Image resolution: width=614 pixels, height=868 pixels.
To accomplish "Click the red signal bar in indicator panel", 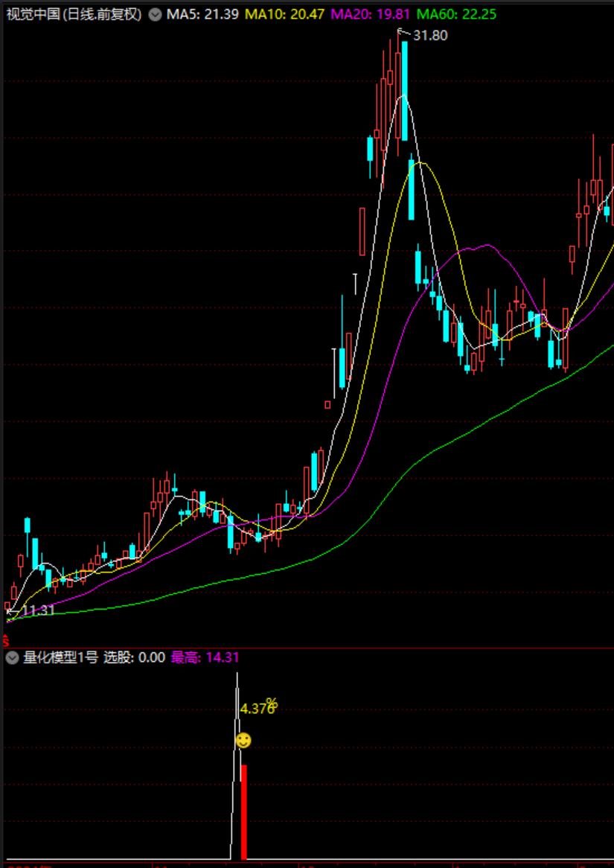I will pyautogui.click(x=243, y=811).
